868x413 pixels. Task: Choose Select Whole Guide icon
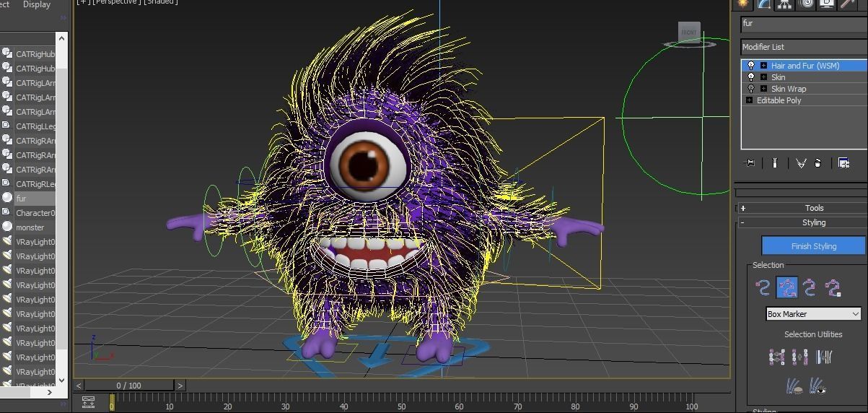point(786,287)
